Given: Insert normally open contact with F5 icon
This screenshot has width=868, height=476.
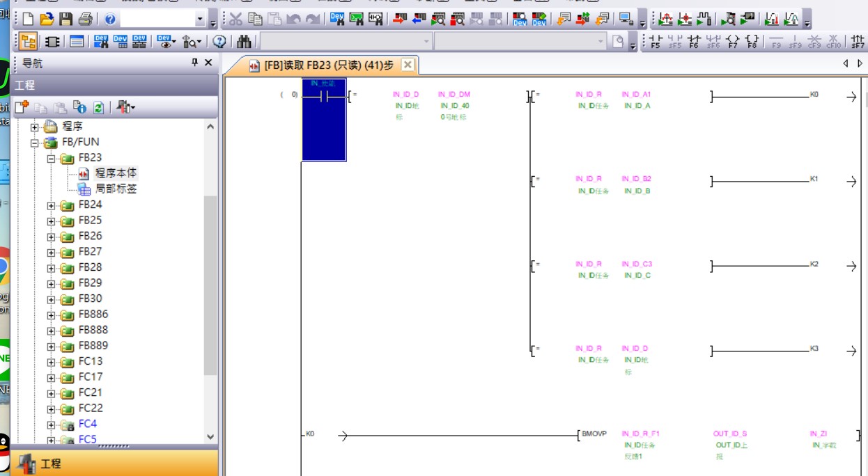Looking at the screenshot, I should (655, 42).
